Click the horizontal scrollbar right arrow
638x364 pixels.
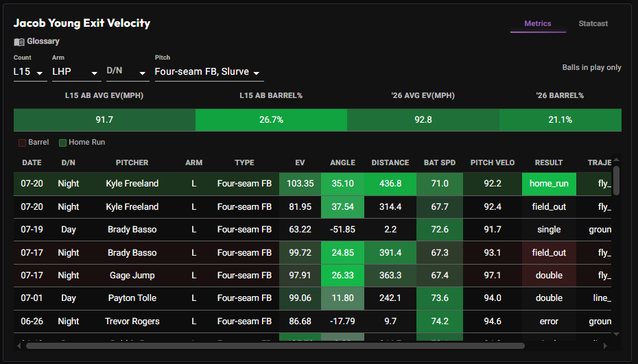606,345
